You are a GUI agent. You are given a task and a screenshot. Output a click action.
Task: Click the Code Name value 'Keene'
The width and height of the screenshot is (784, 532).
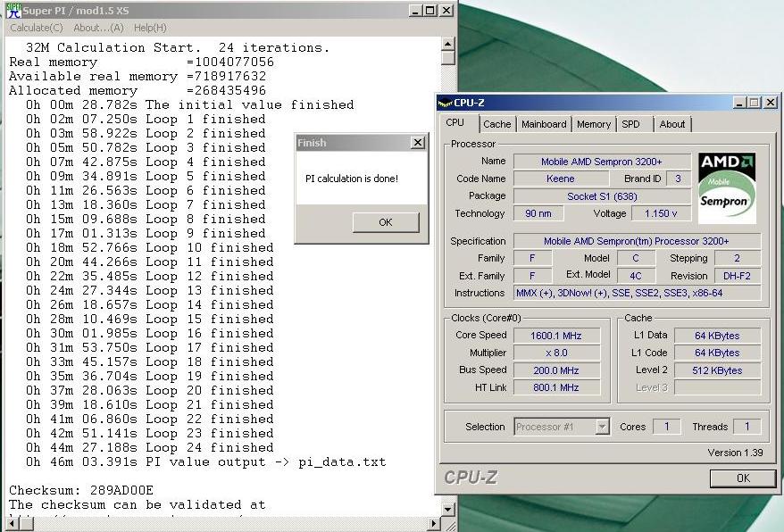(561, 179)
